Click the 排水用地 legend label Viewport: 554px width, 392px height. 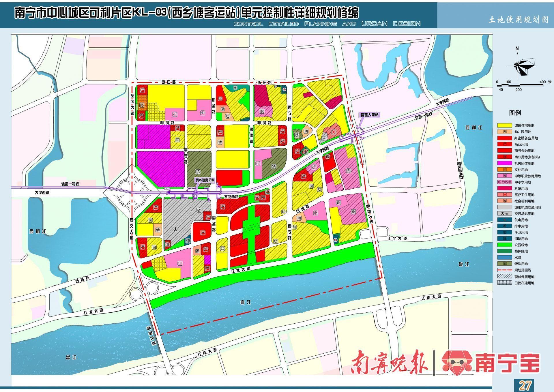tap(521, 226)
